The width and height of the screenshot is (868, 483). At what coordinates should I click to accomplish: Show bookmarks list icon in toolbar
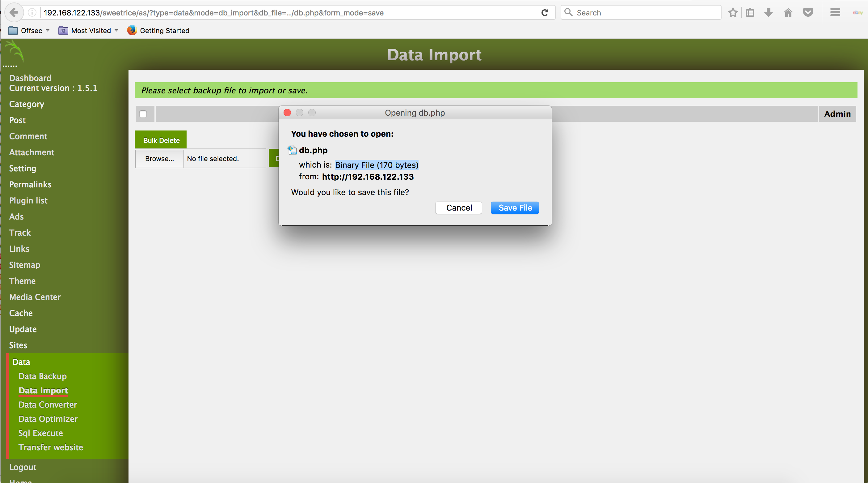point(750,12)
